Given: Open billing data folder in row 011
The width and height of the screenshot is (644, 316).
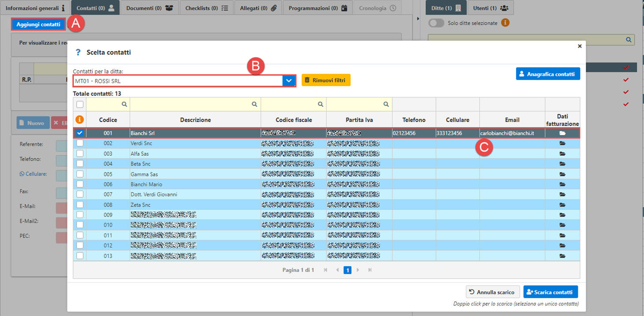Looking at the screenshot, I should pyautogui.click(x=562, y=235).
